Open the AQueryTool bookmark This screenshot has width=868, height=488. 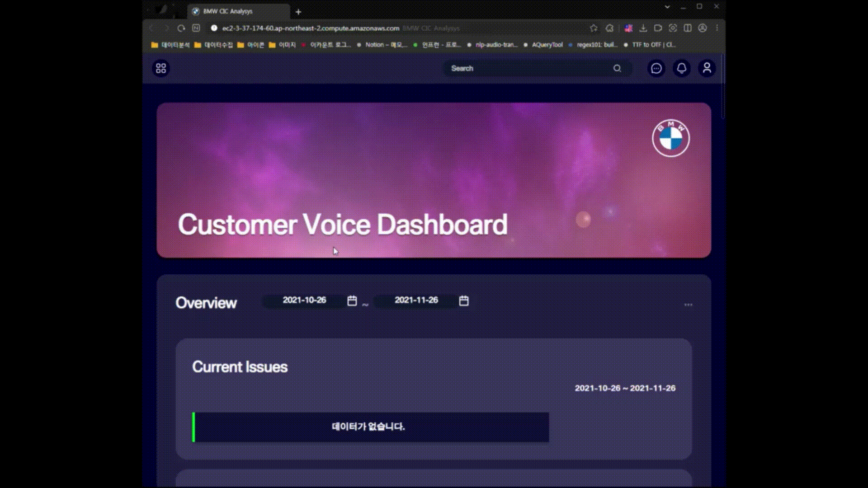click(x=543, y=45)
